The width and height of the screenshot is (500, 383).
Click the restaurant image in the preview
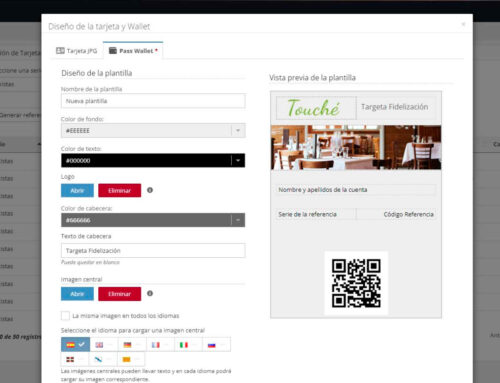[x=356, y=147]
